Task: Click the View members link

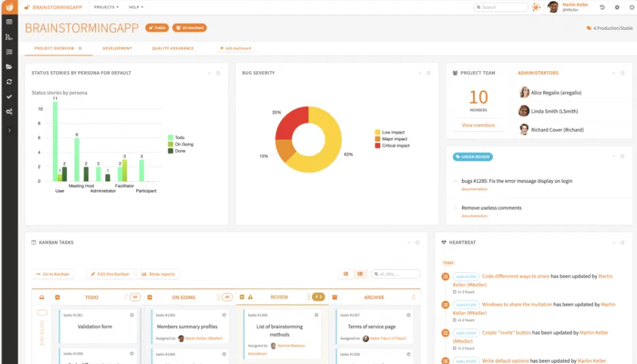Action: [x=478, y=125]
